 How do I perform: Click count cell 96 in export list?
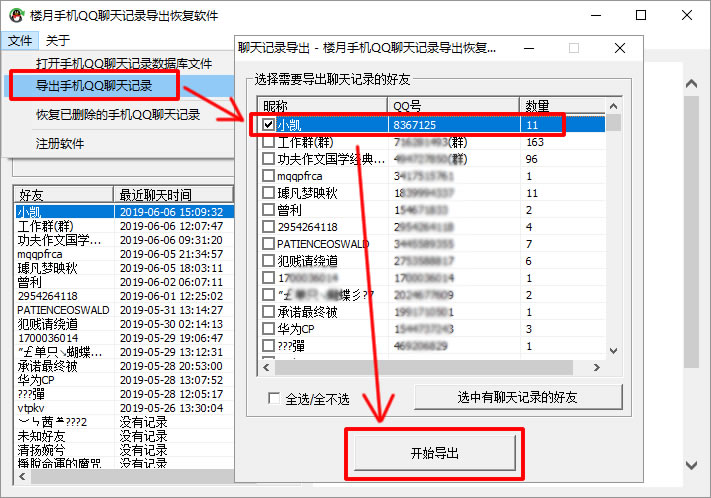tap(531, 159)
